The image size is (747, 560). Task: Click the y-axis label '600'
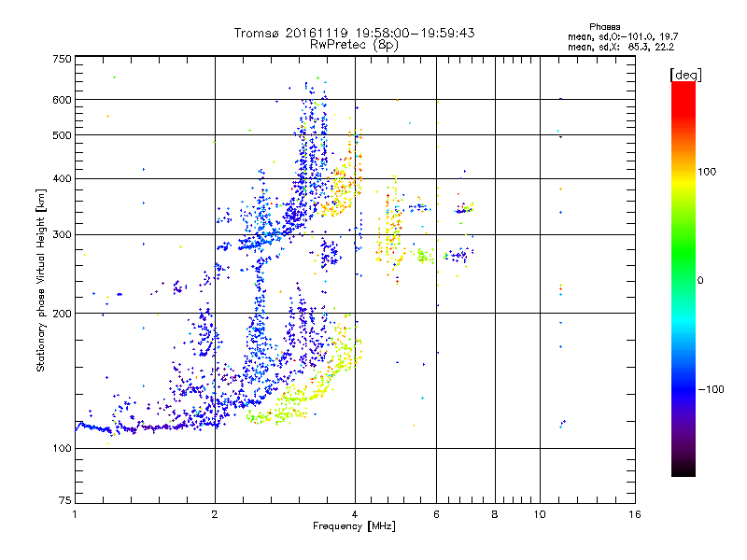coord(62,100)
